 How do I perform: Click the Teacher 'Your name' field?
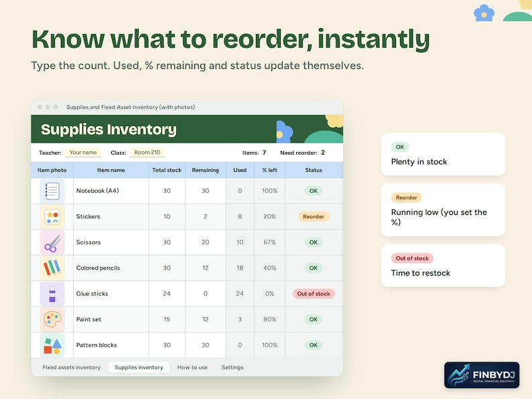(83, 153)
